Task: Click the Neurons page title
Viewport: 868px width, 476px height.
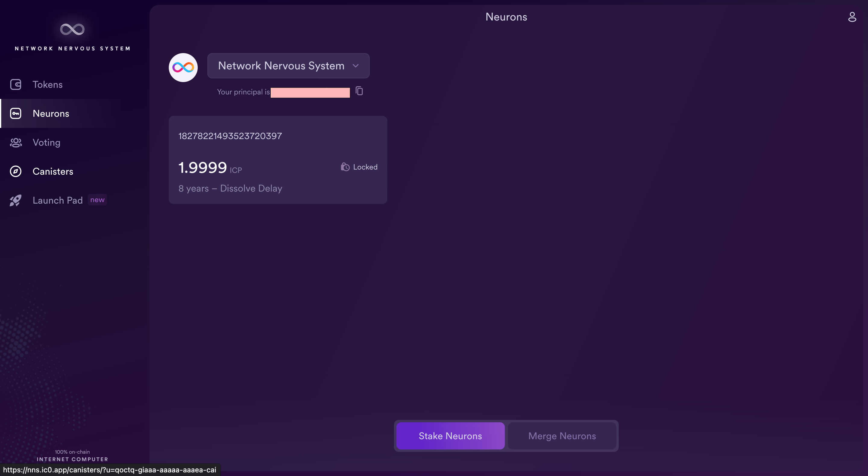Action: click(506, 17)
